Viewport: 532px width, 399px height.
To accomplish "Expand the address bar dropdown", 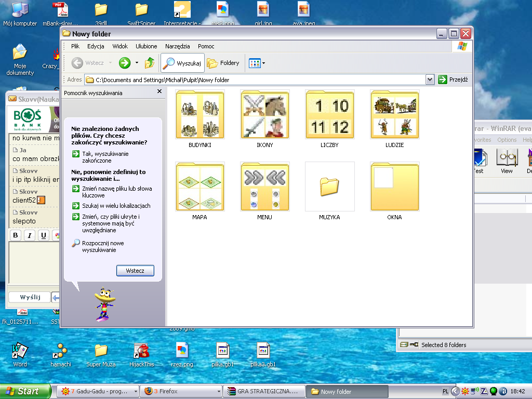I will pyautogui.click(x=430, y=79).
